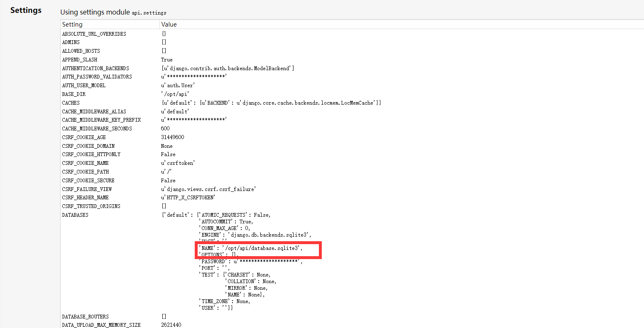Click the [] value in ADMINS row
The image size is (644, 328).
click(x=164, y=42)
